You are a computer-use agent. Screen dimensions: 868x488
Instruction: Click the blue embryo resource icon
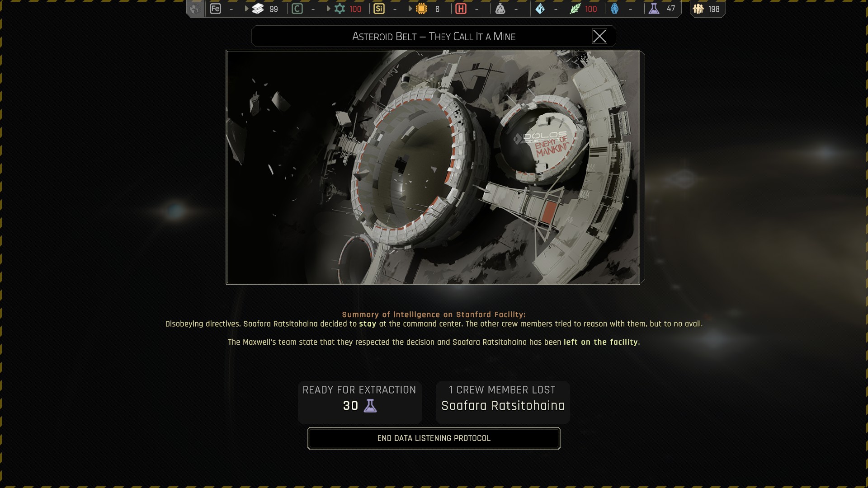[614, 9]
